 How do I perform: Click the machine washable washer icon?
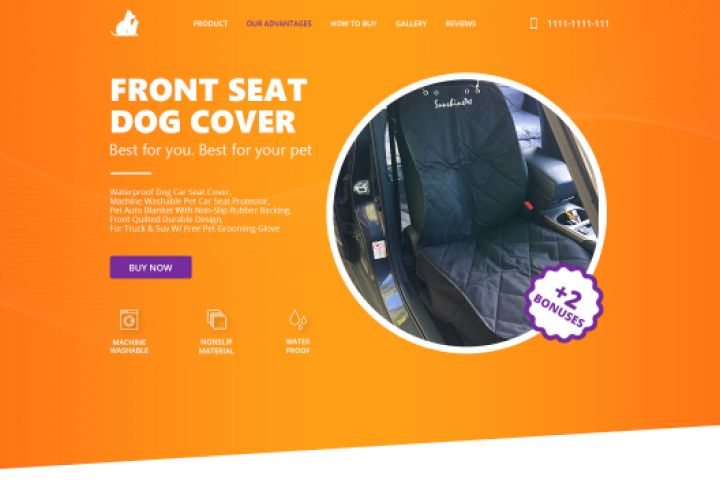click(129, 320)
